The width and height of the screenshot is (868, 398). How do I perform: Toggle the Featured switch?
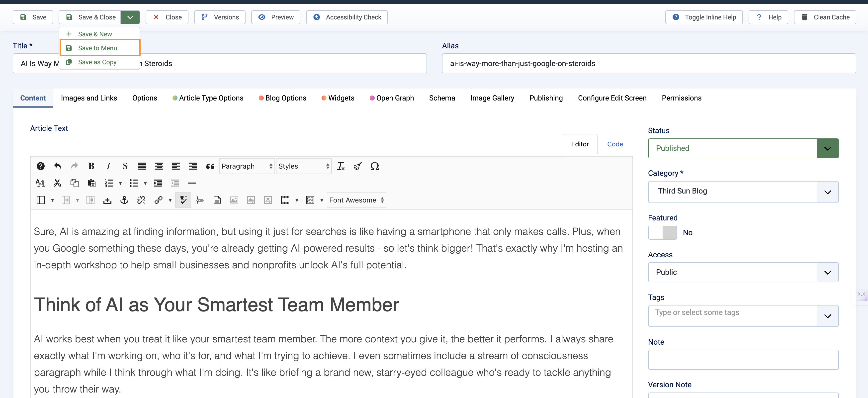[662, 232]
